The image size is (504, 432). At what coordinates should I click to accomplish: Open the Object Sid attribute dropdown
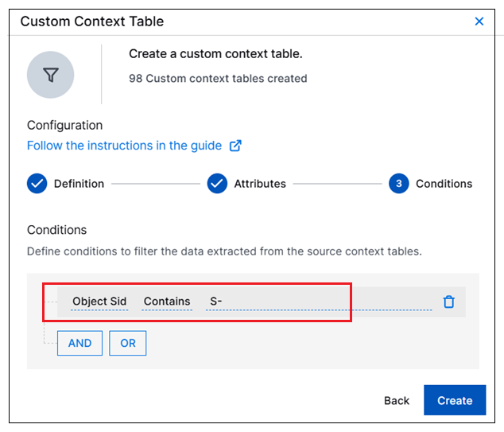pos(99,302)
